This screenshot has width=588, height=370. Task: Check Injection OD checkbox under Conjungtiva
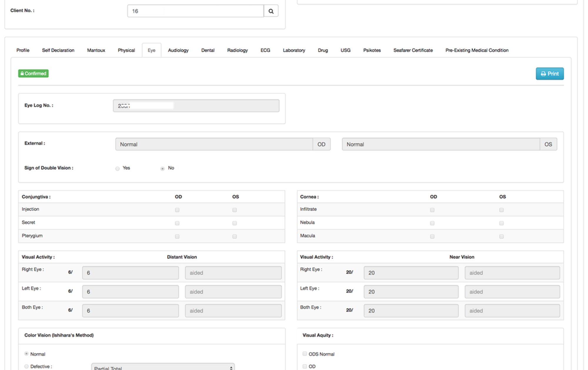pos(177,210)
